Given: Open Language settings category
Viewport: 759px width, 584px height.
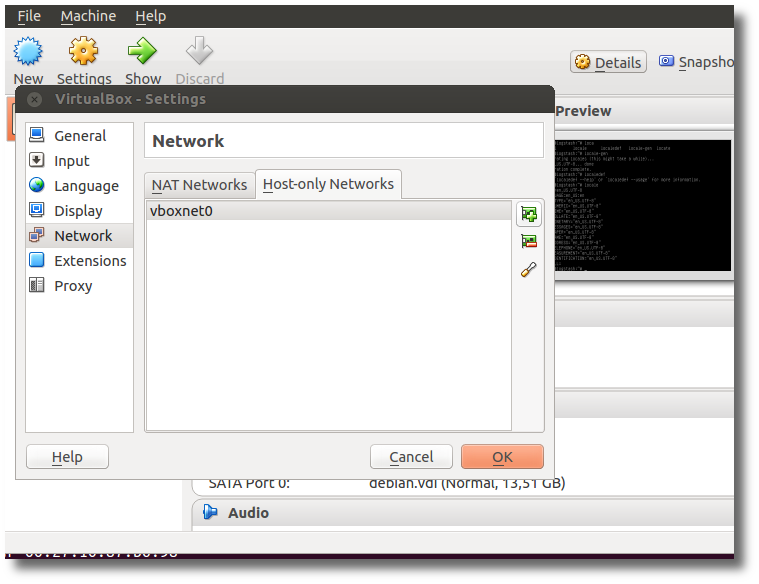Looking at the screenshot, I should pos(79,186).
